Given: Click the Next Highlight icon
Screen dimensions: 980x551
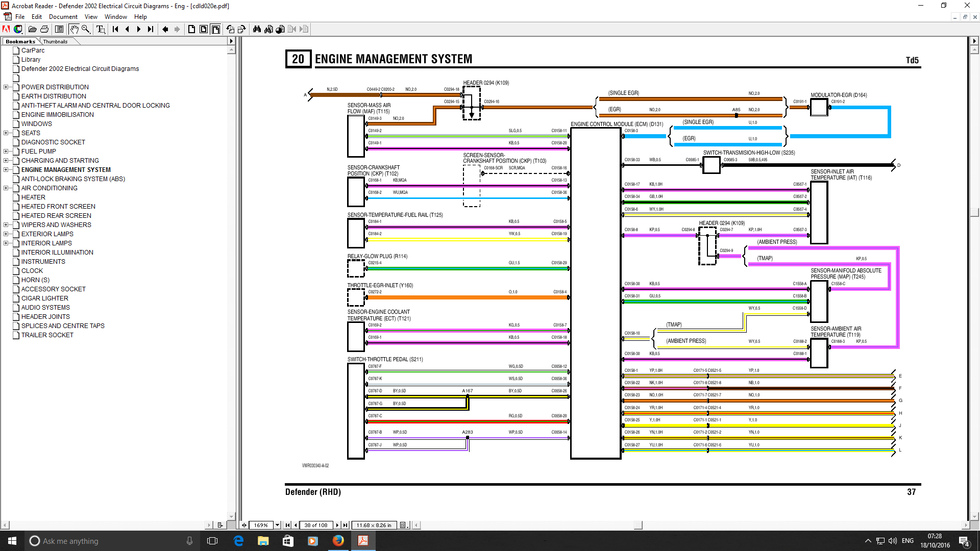Looking at the screenshot, I should pos(304,29).
